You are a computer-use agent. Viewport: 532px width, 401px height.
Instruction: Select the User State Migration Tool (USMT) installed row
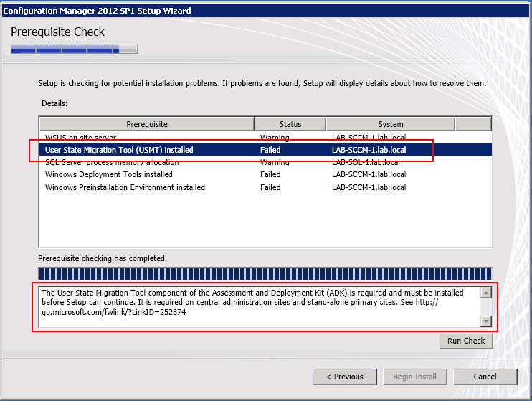click(x=265, y=150)
